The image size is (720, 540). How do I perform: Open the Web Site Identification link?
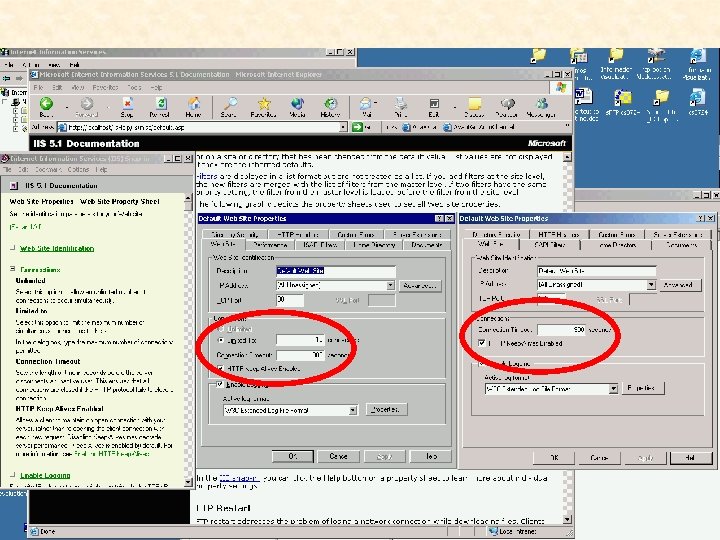pyautogui.click(x=57, y=248)
